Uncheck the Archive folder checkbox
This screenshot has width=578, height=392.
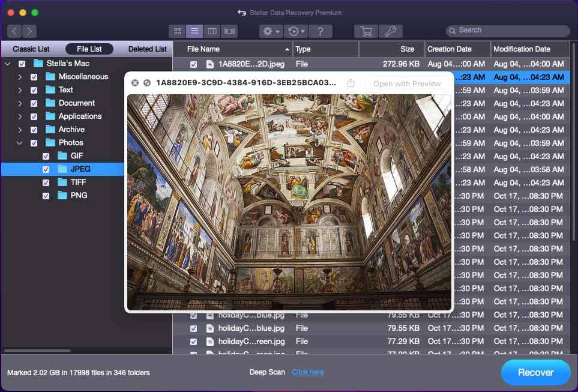point(34,130)
